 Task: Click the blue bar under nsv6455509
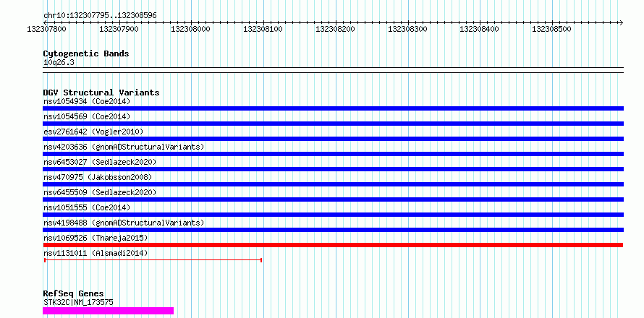pyautogui.click(x=333, y=199)
